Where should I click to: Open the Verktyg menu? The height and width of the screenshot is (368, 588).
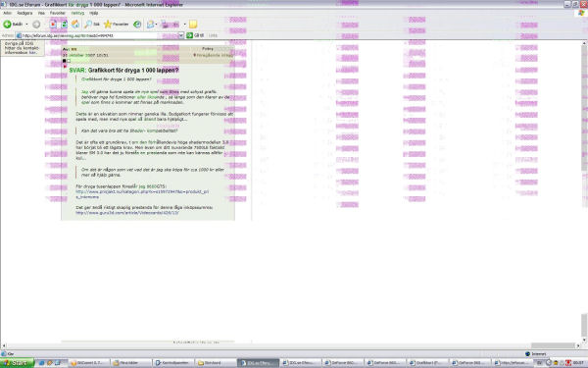click(77, 13)
